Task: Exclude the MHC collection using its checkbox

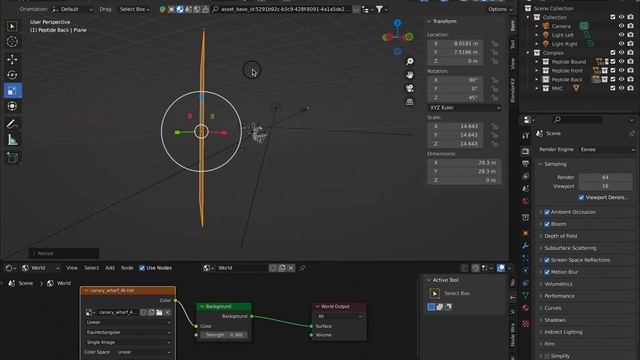Action: [613, 88]
